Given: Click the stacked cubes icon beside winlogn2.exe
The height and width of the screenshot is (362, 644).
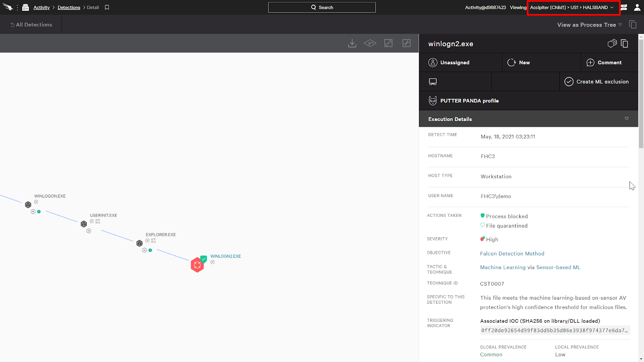Looking at the screenshot, I should click(x=612, y=43).
